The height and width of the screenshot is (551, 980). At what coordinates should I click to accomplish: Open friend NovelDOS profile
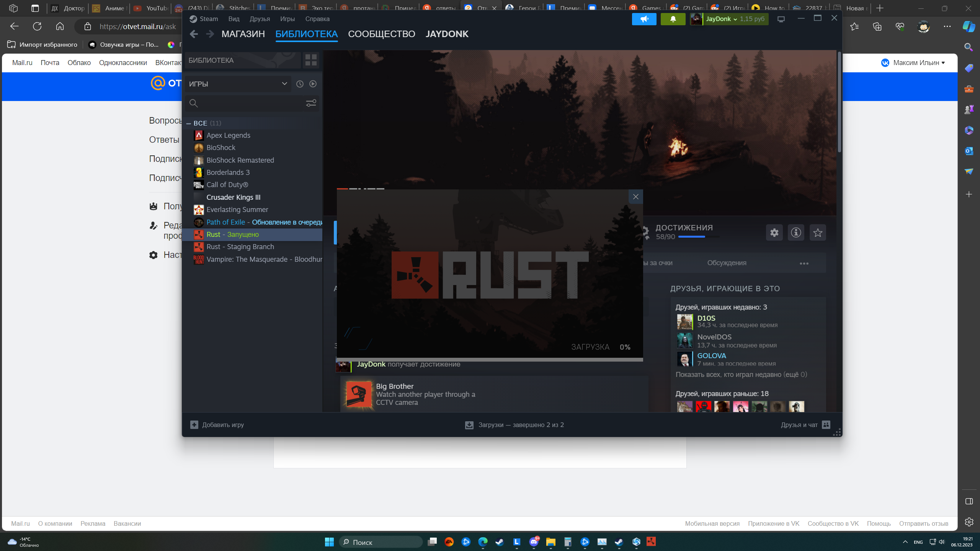coord(714,337)
